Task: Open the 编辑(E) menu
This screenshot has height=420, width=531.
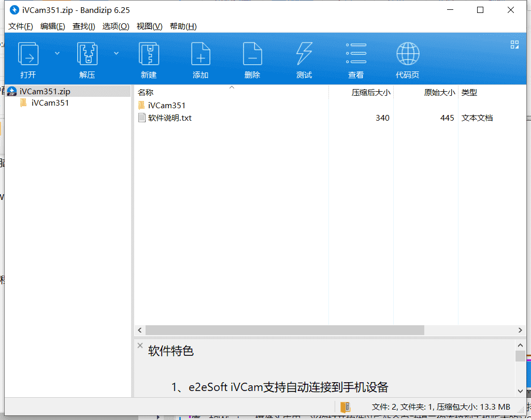Action: pyautogui.click(x=52, y=26)
